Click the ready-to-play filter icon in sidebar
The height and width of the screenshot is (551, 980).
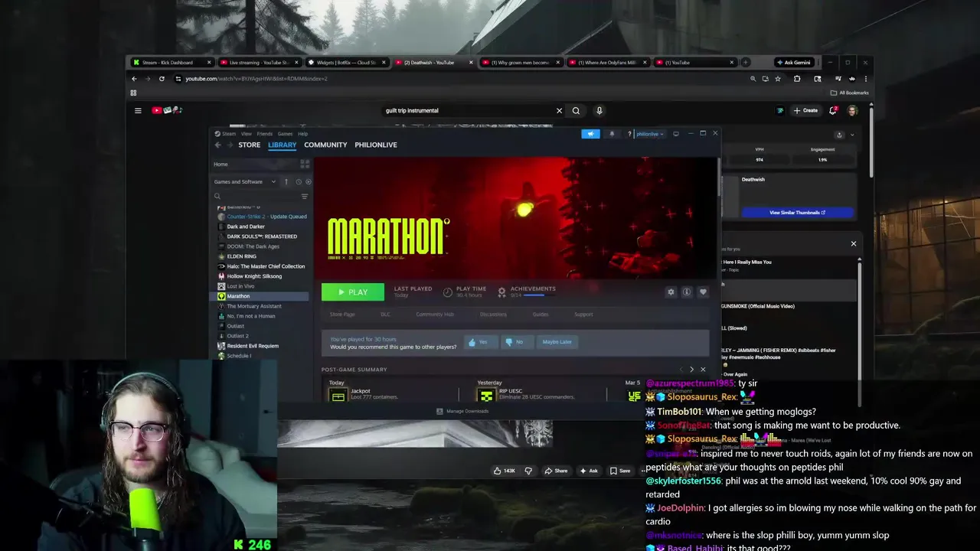[309, 182]
